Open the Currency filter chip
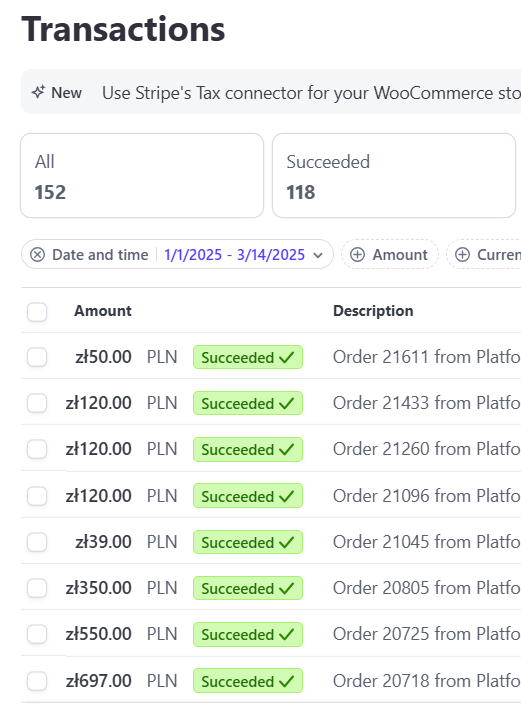The width and height of the screenshot is (521, 713). pyautogui.click(x=484, y=255)
